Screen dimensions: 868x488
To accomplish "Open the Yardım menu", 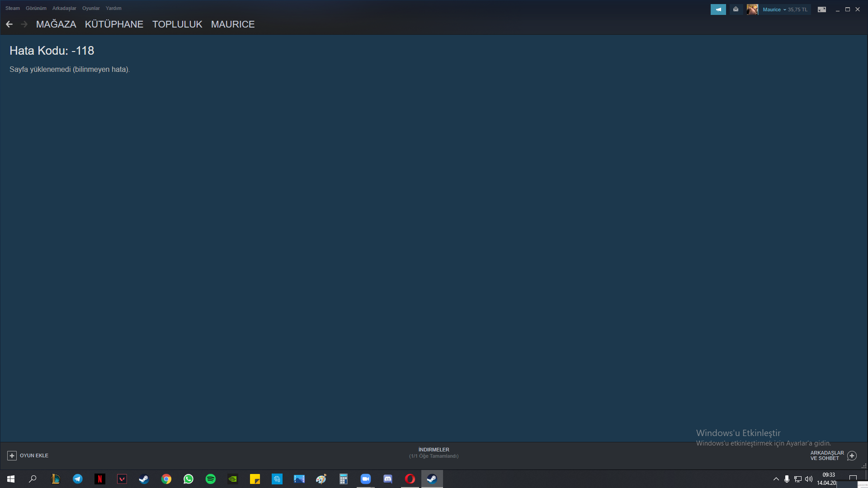I will pos(113,8).
